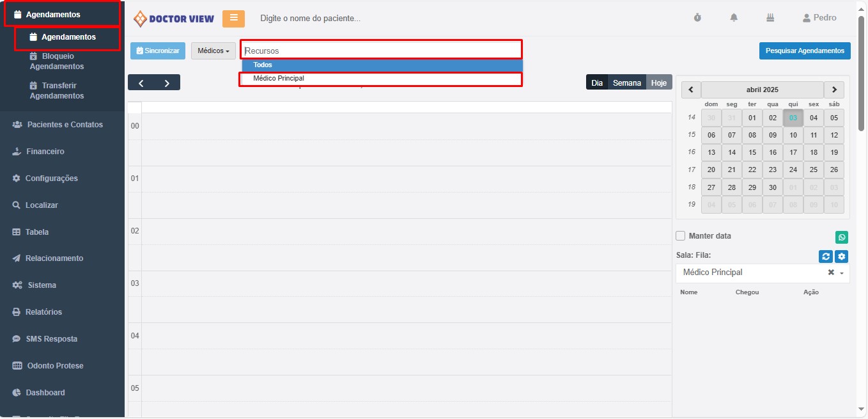868x419 pixels.
Task: Go to previous day with left arrow
Action: [141, 83]
